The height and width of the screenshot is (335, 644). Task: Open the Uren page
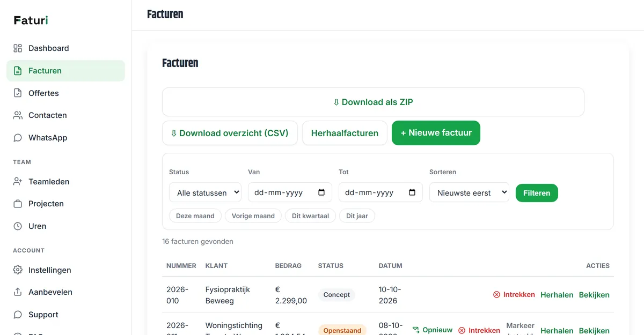[x=65, y=226]
